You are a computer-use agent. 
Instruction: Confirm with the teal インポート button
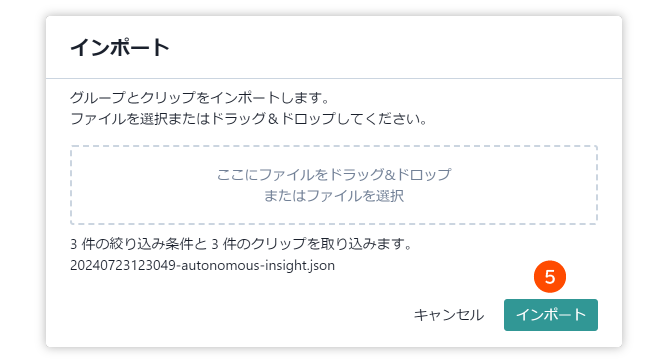click(x=551, y=315)
